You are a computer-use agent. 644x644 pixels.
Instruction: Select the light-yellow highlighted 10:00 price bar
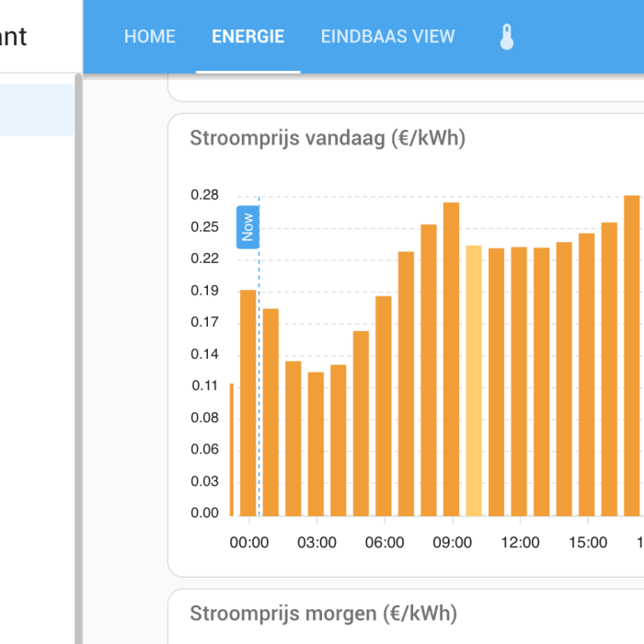[x=474, y=381]
